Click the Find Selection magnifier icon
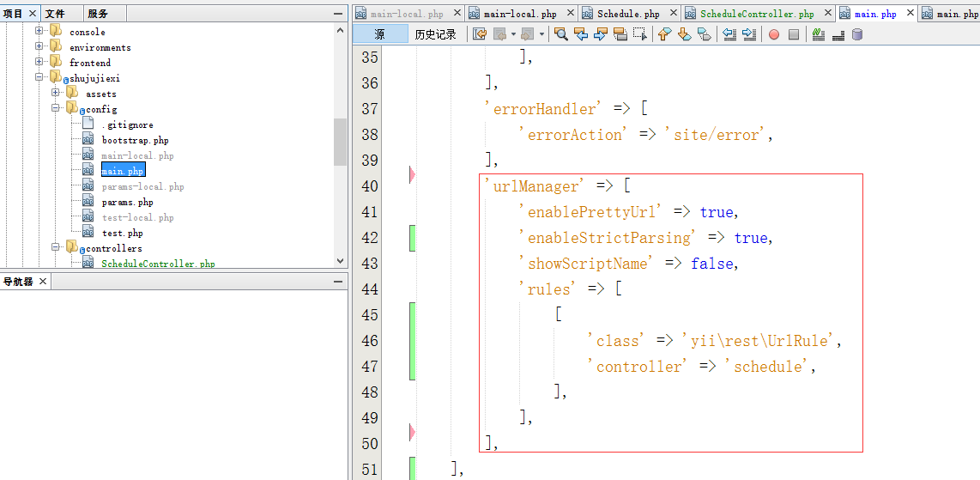This screenshot has width=980, height=480. (x=560, y=34)
